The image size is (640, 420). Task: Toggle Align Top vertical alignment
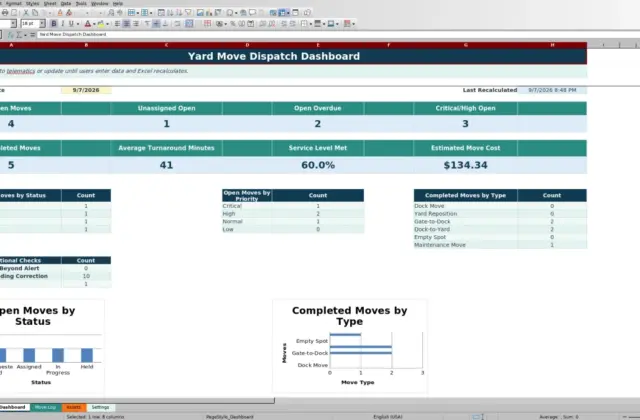(x=147, y=24)
